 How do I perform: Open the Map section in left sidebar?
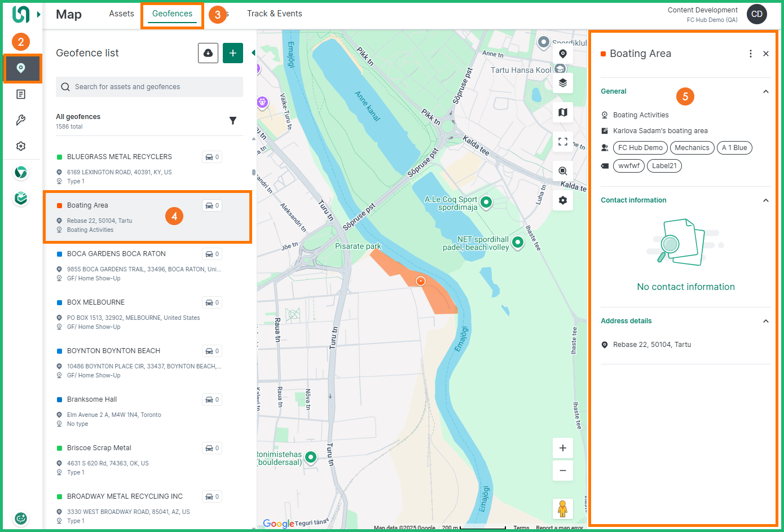[21, 68]
